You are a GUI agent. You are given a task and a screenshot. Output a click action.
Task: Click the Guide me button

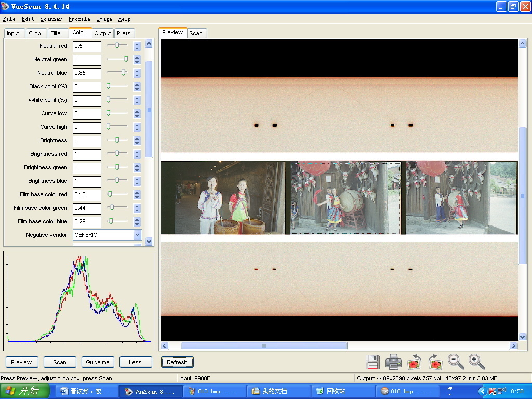(98, 362)
